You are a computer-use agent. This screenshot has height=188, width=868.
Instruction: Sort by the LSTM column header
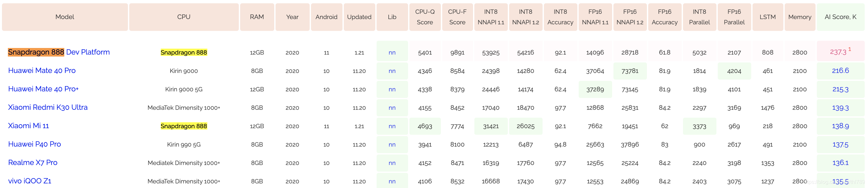tap(768, 17)
